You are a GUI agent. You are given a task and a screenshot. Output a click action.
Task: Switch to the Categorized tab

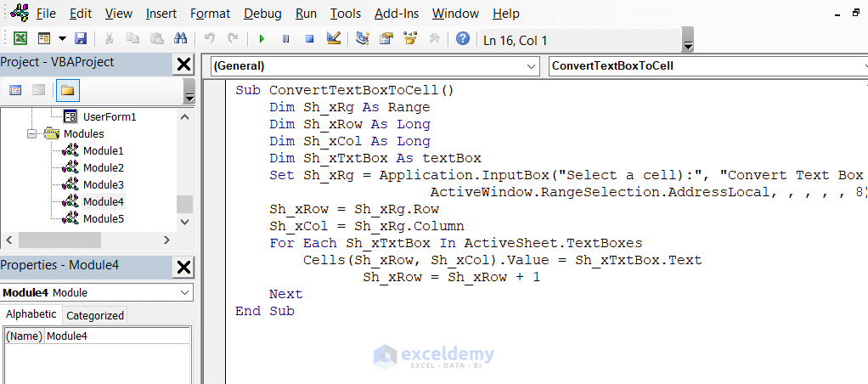coord(95,315)
